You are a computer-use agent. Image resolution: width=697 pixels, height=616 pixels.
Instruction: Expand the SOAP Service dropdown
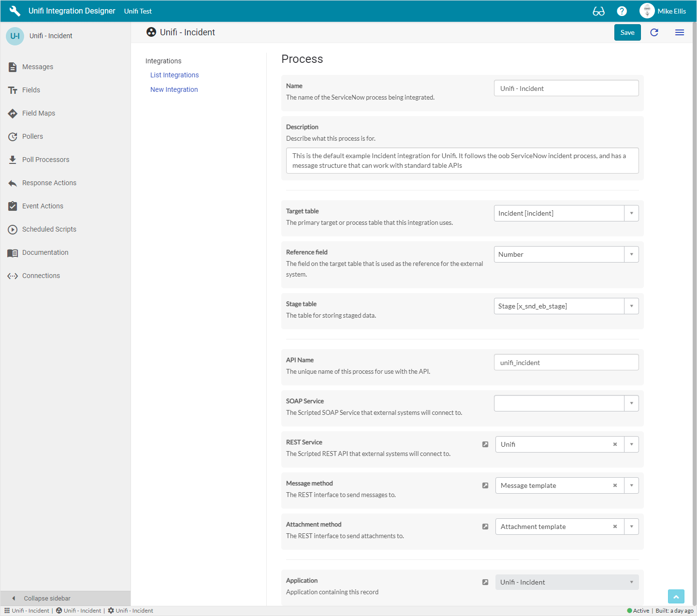point(631,403)
